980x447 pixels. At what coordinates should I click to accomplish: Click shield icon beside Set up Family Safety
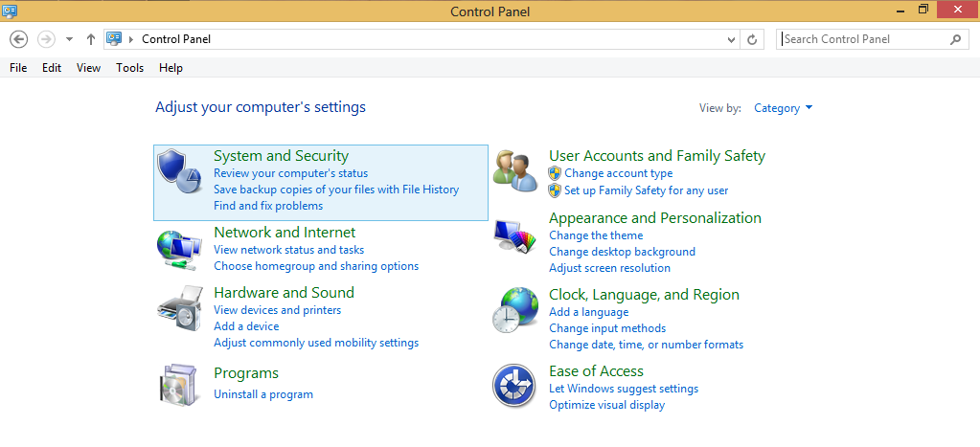tap(555, 190)
